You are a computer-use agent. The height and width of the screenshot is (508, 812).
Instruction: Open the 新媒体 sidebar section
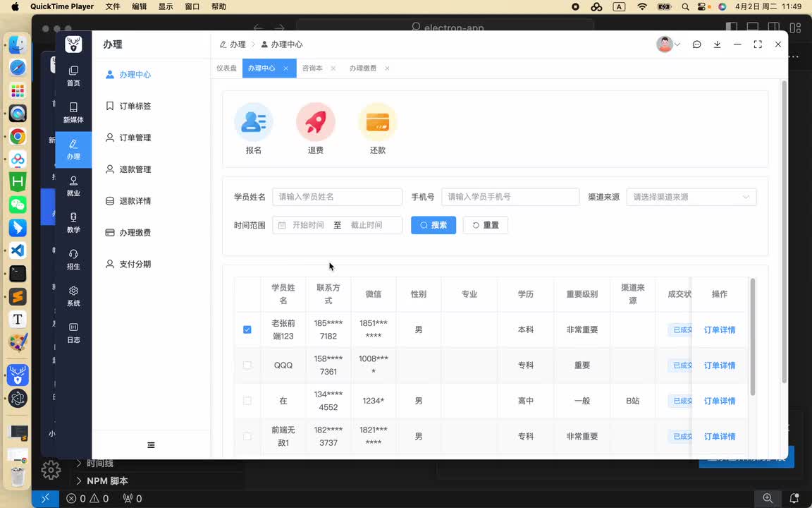click(73, 113)
